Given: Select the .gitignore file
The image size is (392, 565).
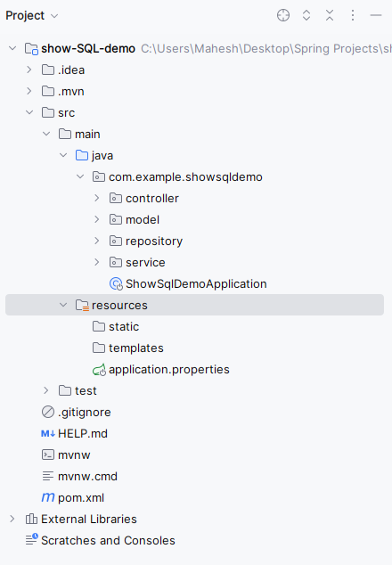Looking at the screenshot, I should (85, 413).
